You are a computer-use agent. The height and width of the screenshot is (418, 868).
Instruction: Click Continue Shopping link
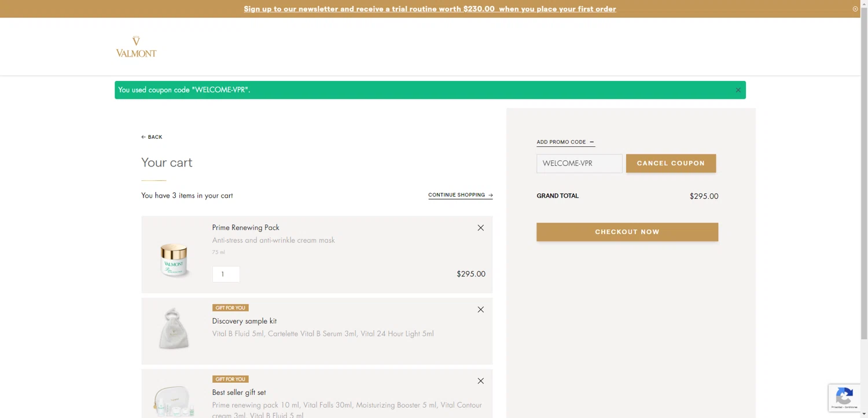click(461, 195)
